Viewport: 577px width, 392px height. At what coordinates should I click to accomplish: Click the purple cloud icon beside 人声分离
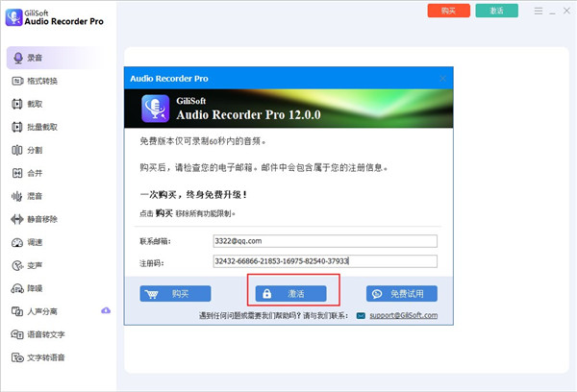tap(106, 310)
